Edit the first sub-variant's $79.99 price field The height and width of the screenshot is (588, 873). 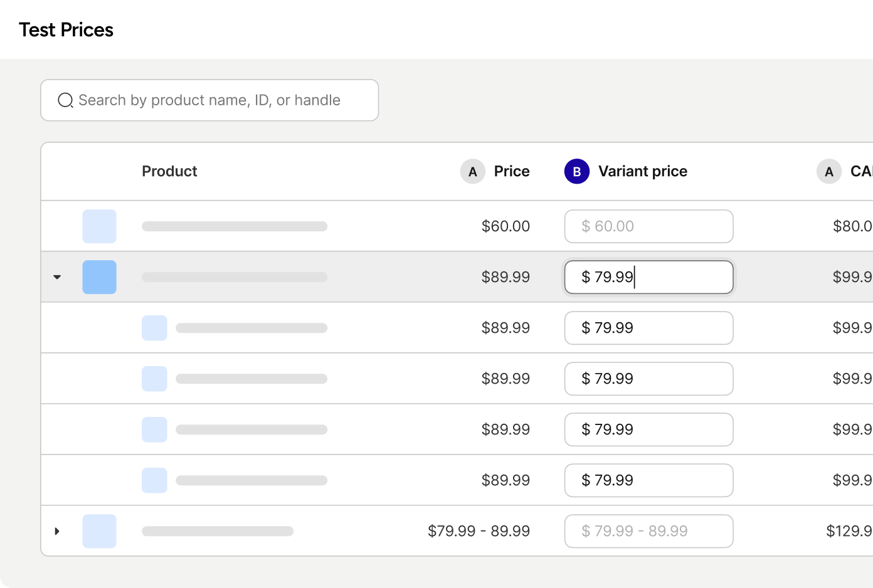point(648,328)
